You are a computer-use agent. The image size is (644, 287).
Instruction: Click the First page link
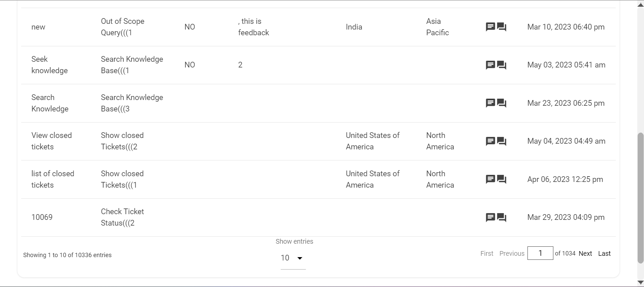[487, 253]
